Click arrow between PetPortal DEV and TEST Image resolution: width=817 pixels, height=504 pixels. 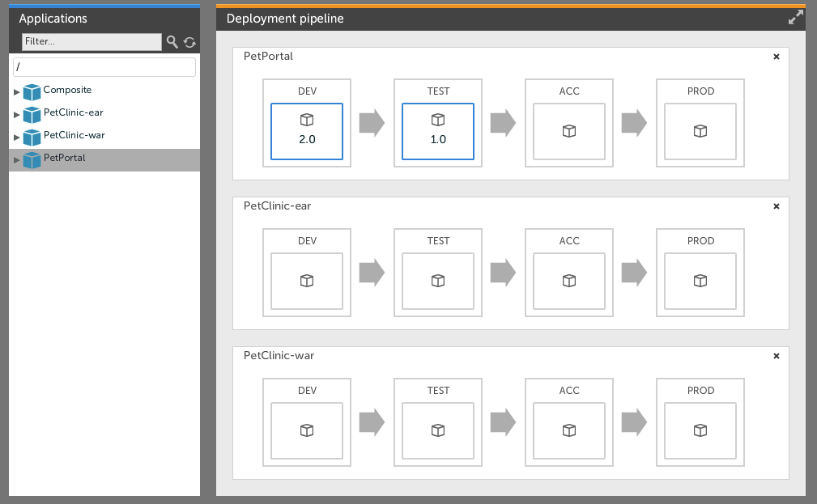[x=372, y=124]
